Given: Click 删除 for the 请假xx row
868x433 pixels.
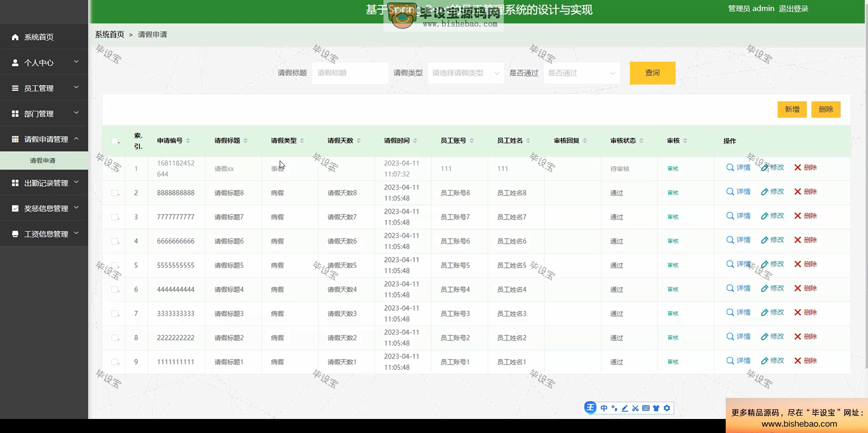Looking at the screenshot, I should point(805,167).
